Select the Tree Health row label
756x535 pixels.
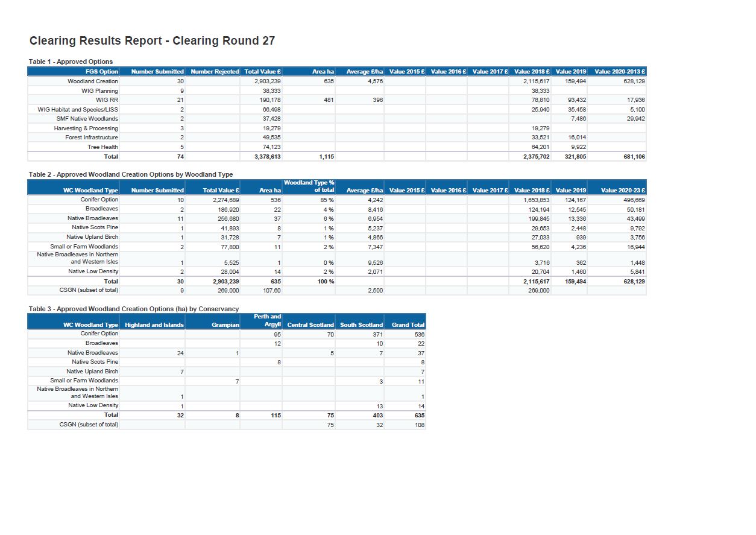tap(102, 147)
